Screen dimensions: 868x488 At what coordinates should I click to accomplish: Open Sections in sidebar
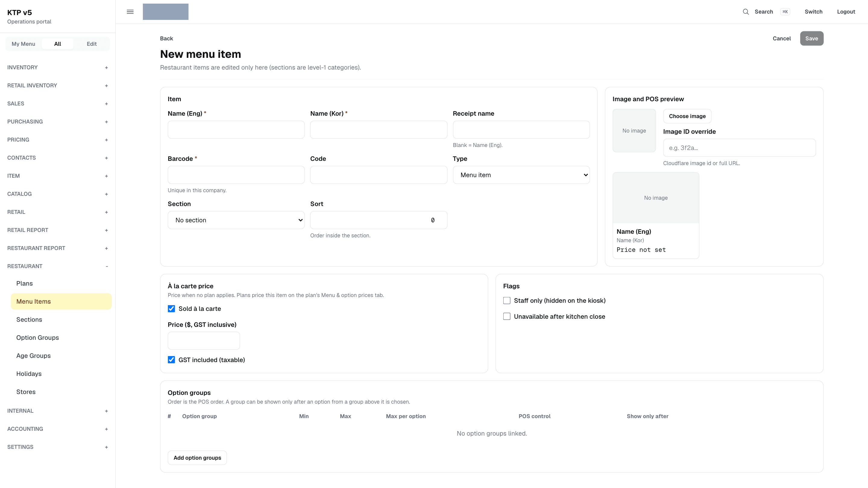[x=61, y=320]
